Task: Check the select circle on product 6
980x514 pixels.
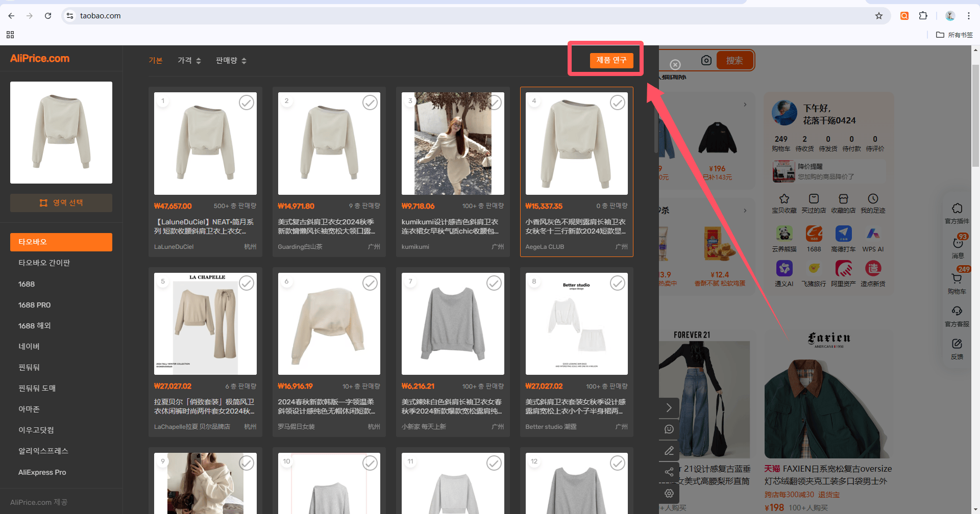Action: click(x=370, y=283)
